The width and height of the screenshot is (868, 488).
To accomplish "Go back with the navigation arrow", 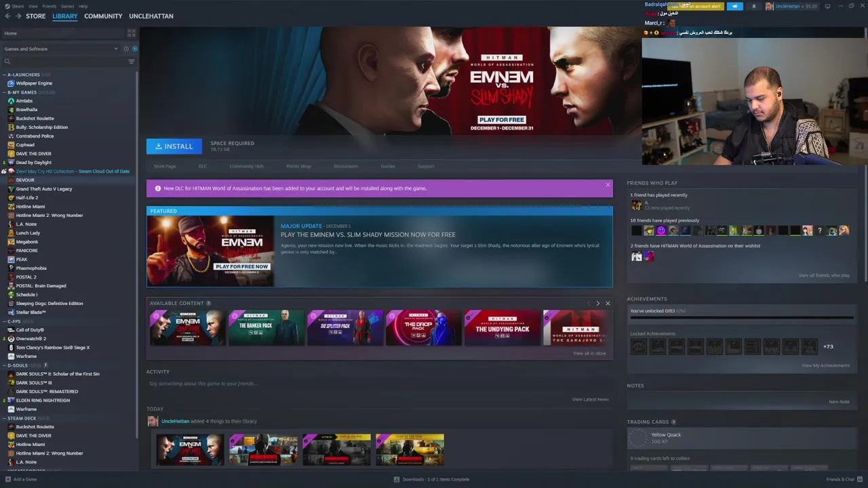I will (x=8, y=16).
